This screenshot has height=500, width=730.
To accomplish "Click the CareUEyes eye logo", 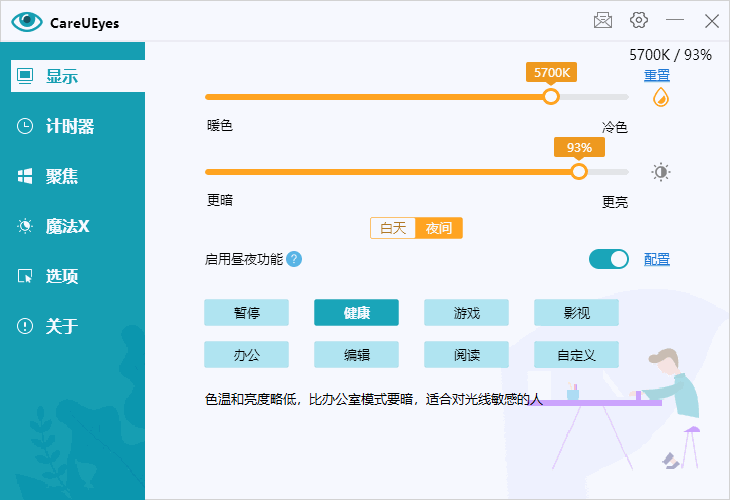I will click(27, 21).
